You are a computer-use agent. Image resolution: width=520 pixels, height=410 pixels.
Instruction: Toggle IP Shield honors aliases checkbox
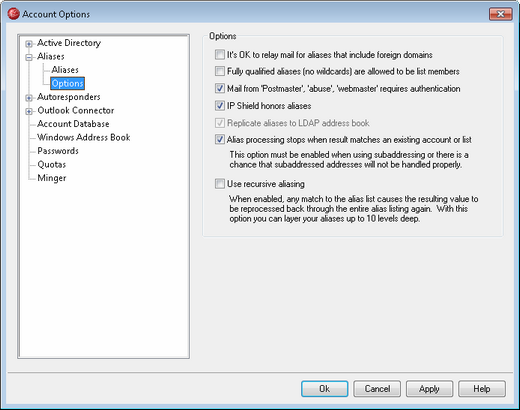[220, 106]
